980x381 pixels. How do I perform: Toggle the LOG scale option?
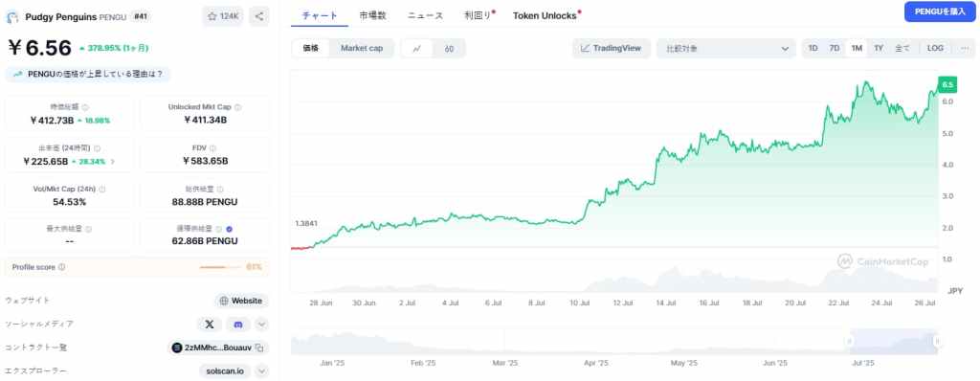tap(935, 48)
